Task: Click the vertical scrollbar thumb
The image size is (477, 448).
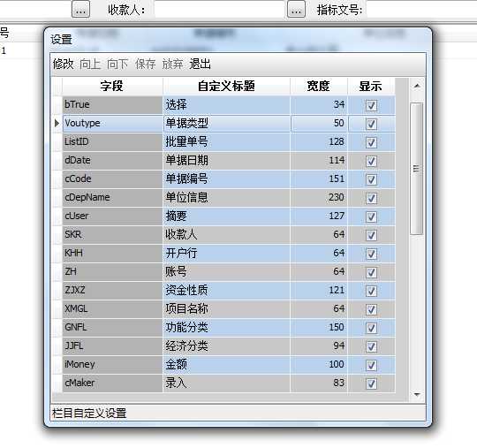Action: [x=416, y=169]
